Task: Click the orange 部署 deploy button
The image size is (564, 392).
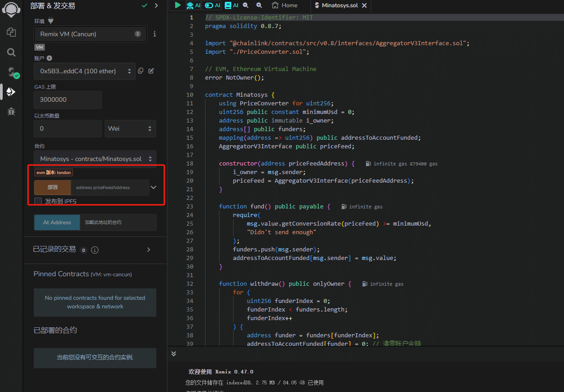Action: click(53, 187)
